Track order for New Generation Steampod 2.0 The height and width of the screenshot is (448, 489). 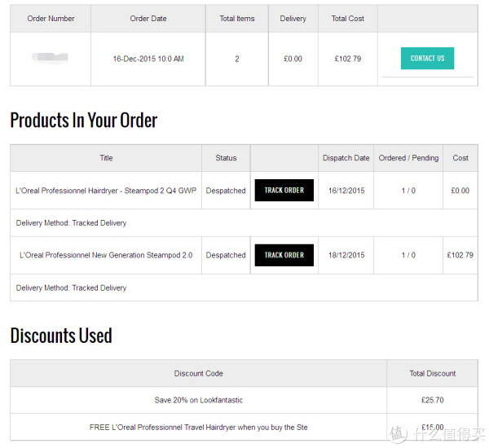[x=284, y=255]
